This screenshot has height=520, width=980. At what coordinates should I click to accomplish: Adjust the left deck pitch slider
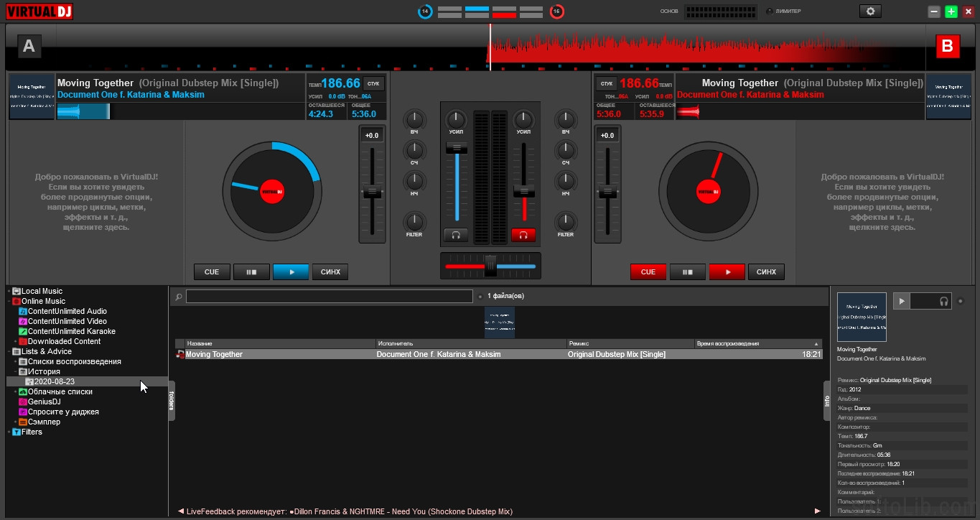click(x=372, y=191)
